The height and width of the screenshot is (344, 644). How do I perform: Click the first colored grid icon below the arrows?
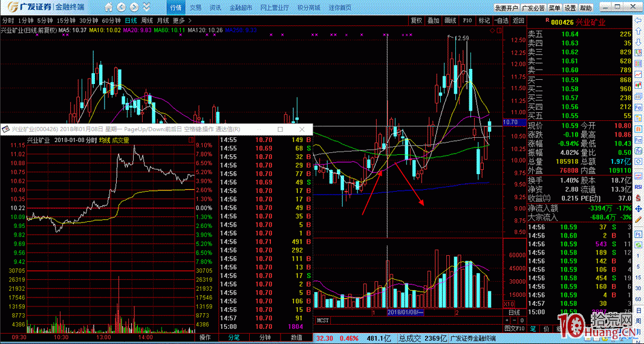coord(638,53)
